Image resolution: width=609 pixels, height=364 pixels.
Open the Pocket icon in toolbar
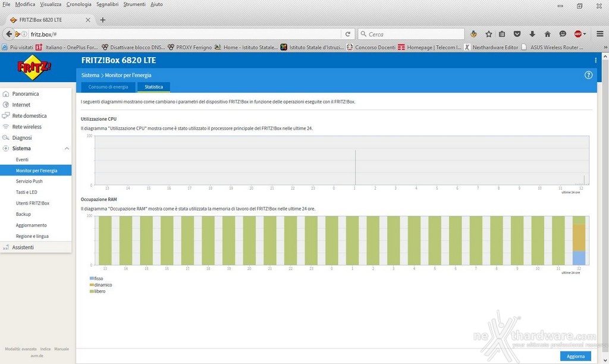coord(517,34)
